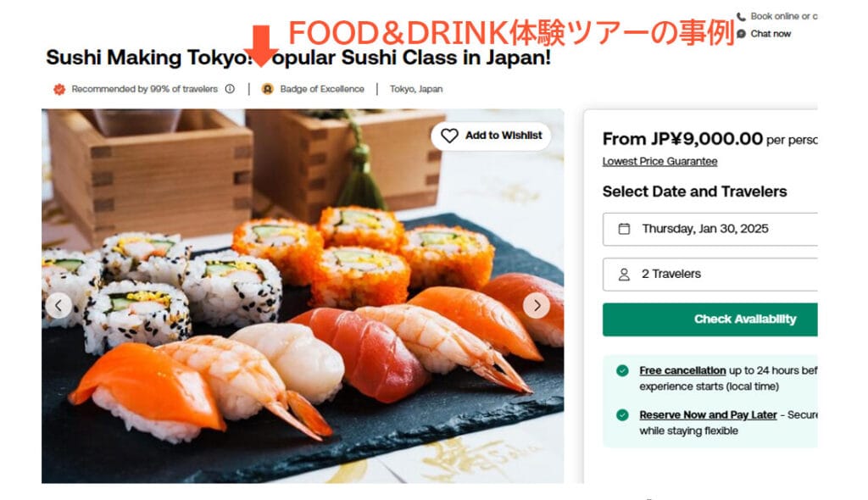
Task: Click the Check Availability button
Action: 710,319
